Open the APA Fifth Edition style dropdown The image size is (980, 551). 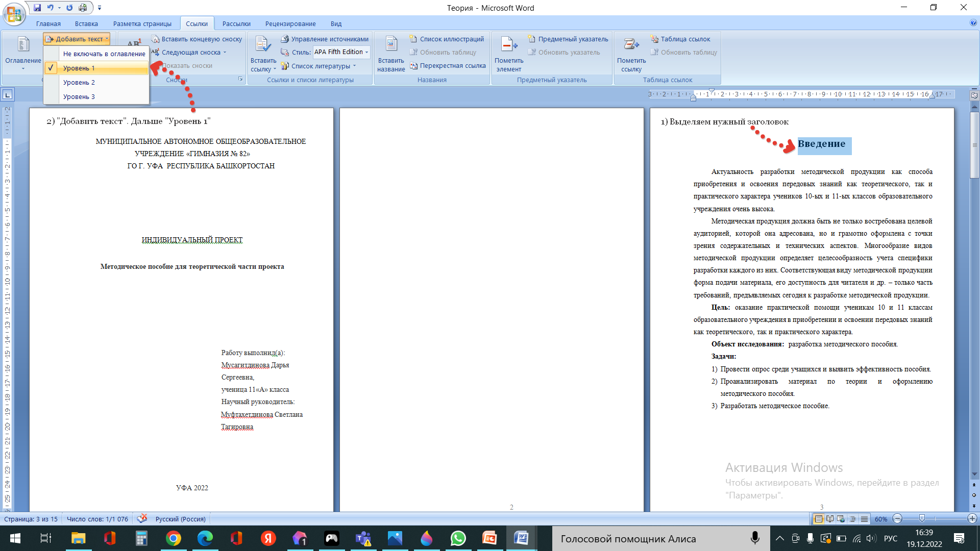(x=367, y=52)
